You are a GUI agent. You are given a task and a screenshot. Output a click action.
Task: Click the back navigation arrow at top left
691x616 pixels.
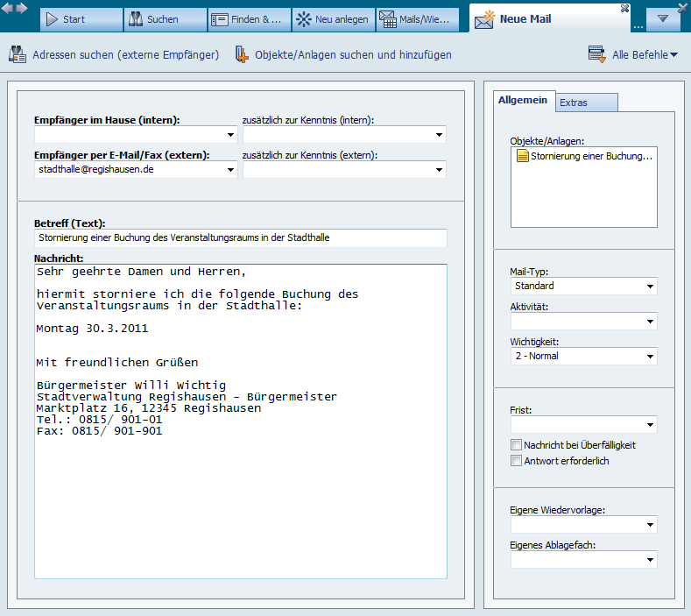(x=7, y=7)
